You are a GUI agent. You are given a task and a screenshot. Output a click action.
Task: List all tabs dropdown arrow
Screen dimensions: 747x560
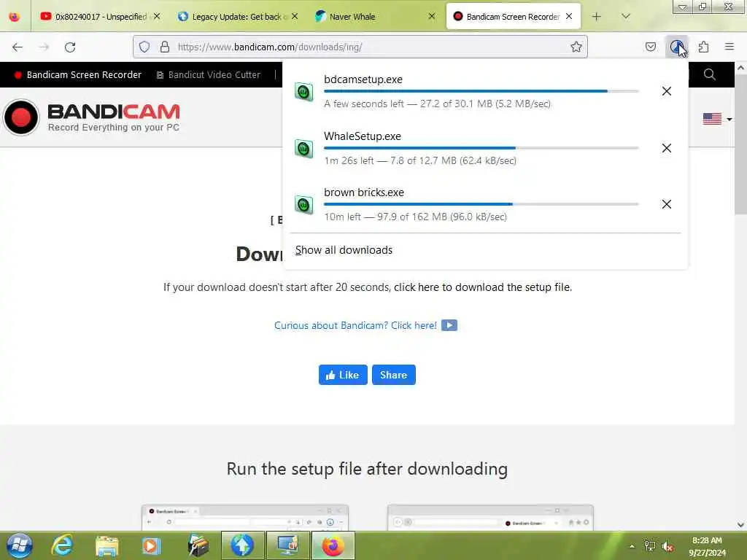tap(625, 17)
